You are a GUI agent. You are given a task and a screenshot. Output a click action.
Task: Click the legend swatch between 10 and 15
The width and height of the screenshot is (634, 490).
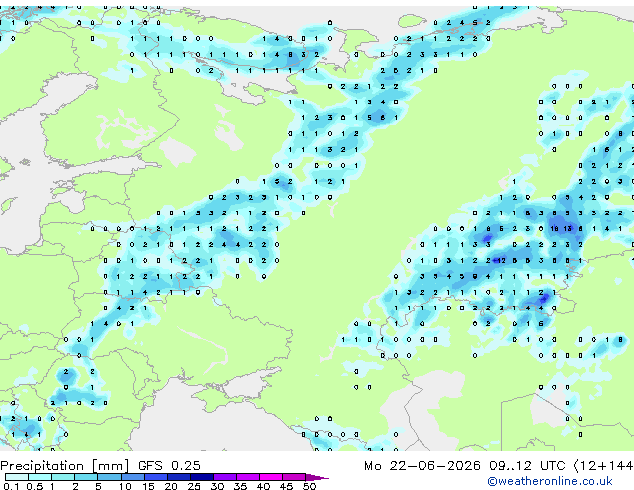[x=133, y=477]
